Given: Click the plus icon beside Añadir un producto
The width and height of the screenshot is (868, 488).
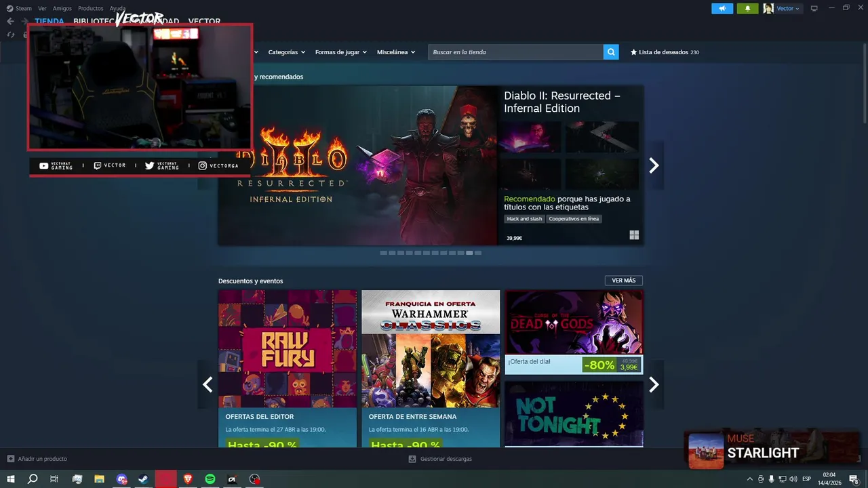Looking at the screenshot, I should click(10, 459).
